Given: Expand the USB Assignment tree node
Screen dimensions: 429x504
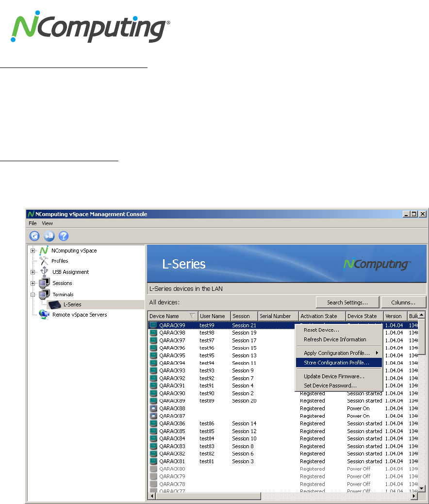Looking at the screenshot, I should coord(33,272).
